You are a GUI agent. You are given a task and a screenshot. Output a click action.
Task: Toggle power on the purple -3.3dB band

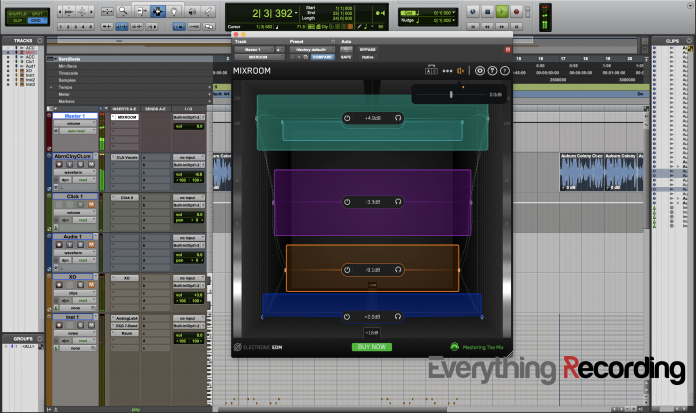pyautogui.click(x=347, y=202)
